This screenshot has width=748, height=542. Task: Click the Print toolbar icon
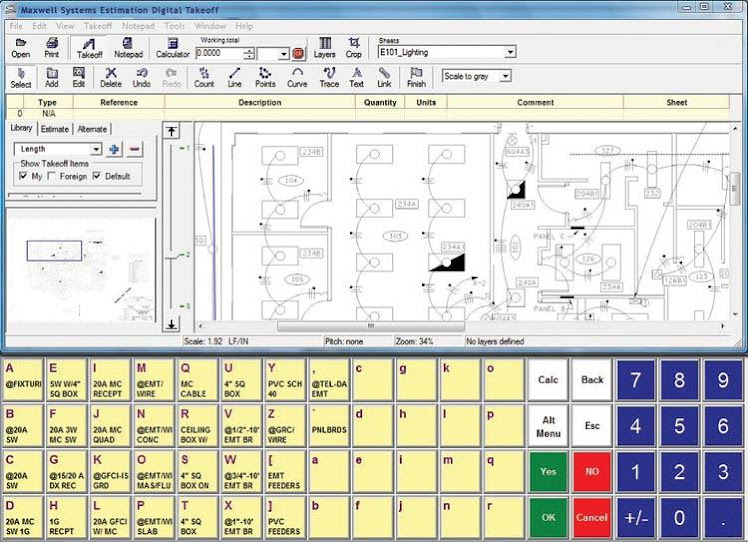(52, 48)
